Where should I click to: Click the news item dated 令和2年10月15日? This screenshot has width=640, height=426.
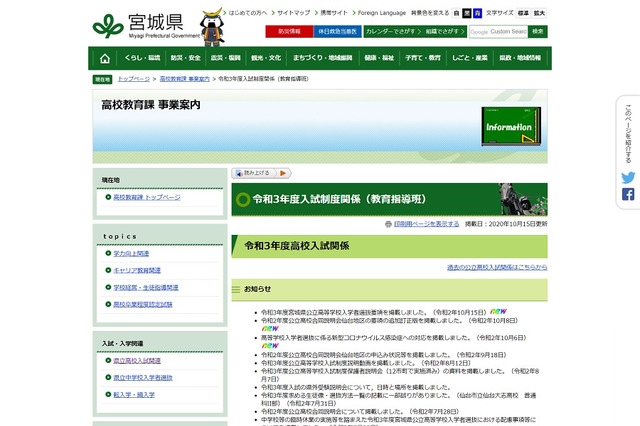[x=373, y=313]
